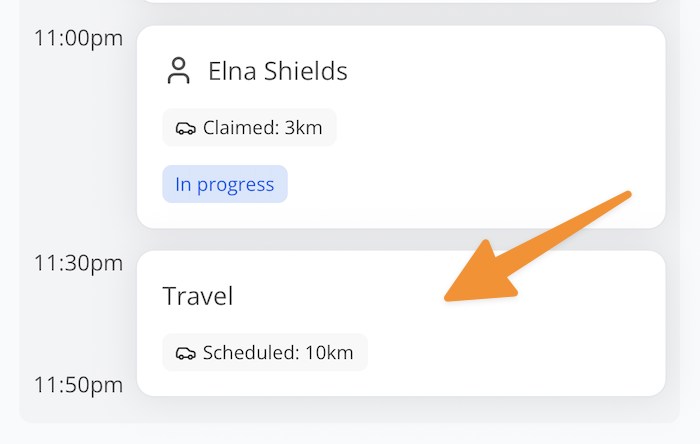Click the In progress status badge
This screenshot has height=444, width=700.
click(x=224, y=184)
